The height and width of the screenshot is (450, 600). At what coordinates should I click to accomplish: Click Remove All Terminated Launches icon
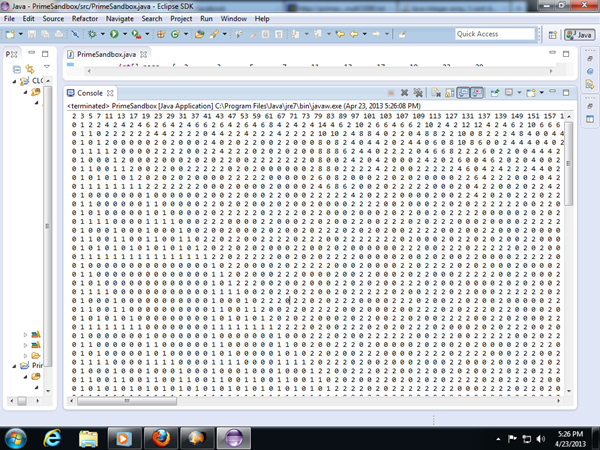[x=418, y=93]
